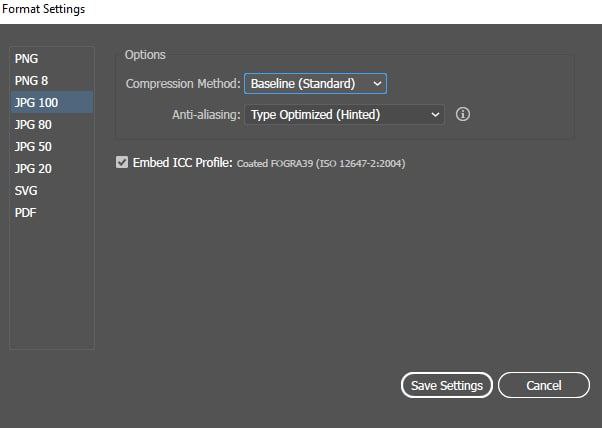Screen dimensions: 602x428
Task: Select JPG 100 in format list
Action: point(52,102)
